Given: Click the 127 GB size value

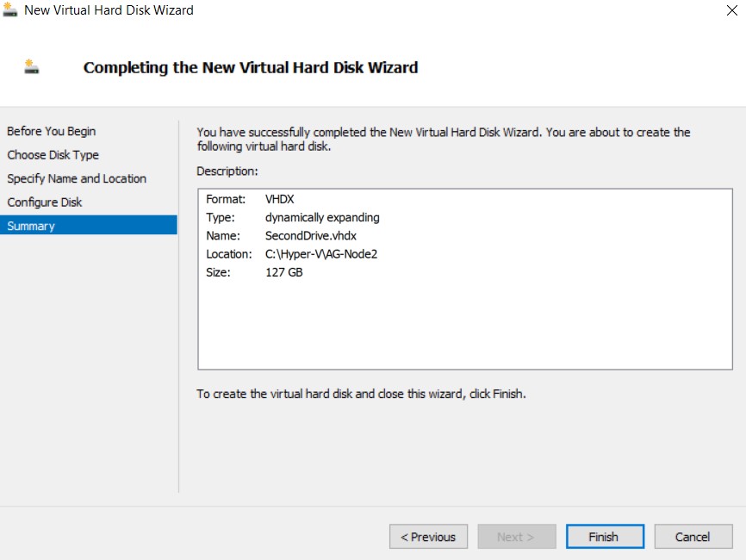Looking at the screenshot, I should (x=284, y=273).
